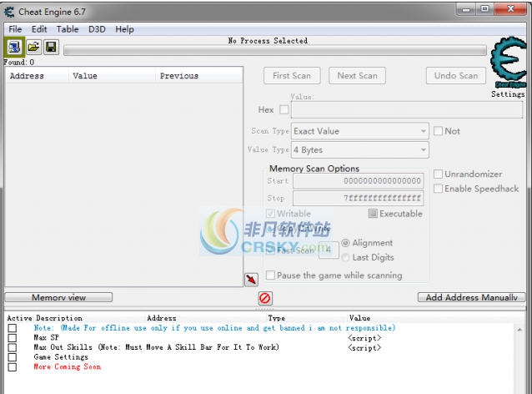Screen dimensions: 532x394
Task: Tick the offline-use Note entry checkbox
Action: tap(13, 328)
